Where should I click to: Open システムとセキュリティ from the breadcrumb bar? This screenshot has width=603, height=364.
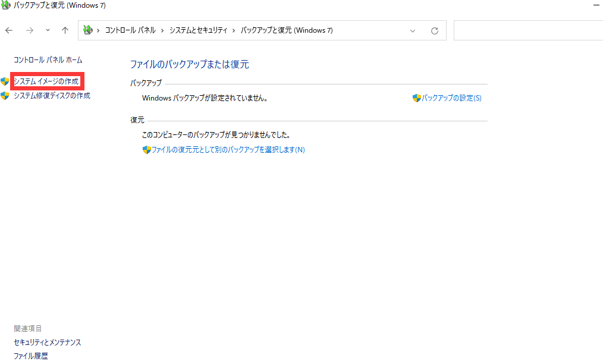point(196,30)
